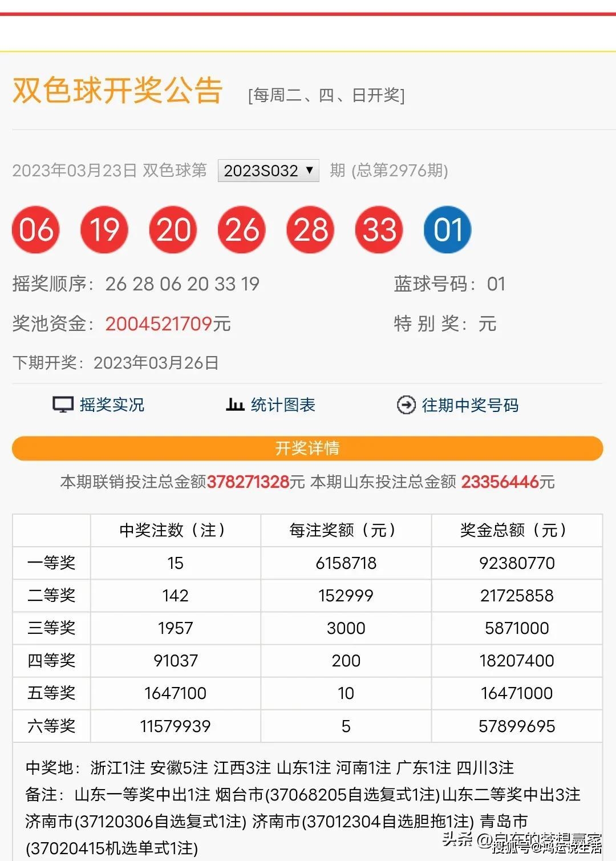Viewport: 616px width, 861px height.
Task: Click fourth prize total 18207400
Action: click(517, 661)
